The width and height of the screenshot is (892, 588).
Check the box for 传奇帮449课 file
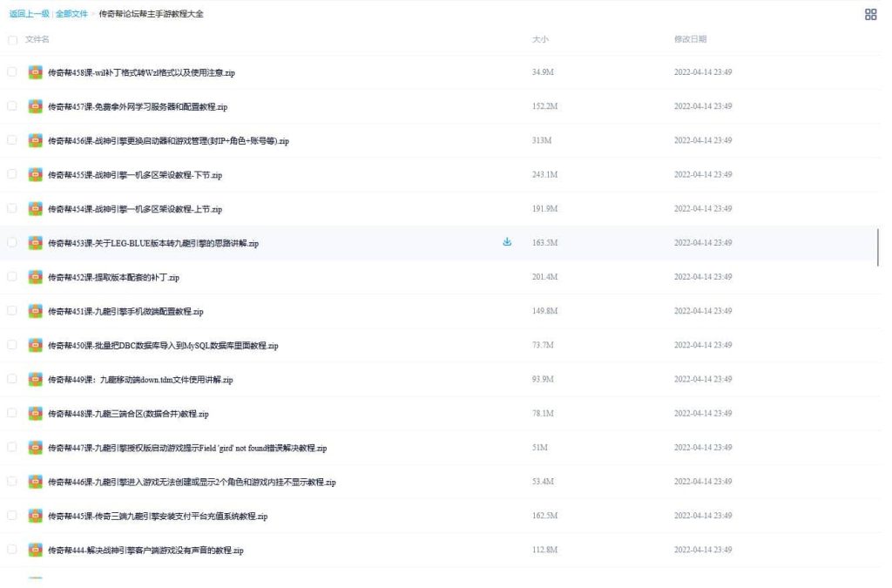click(x=12, y=379)
